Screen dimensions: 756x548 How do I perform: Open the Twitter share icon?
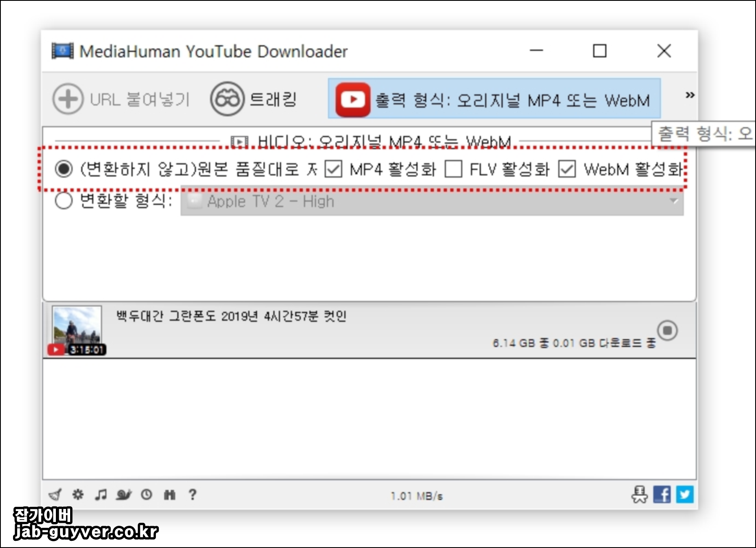(x=685, y=495)
